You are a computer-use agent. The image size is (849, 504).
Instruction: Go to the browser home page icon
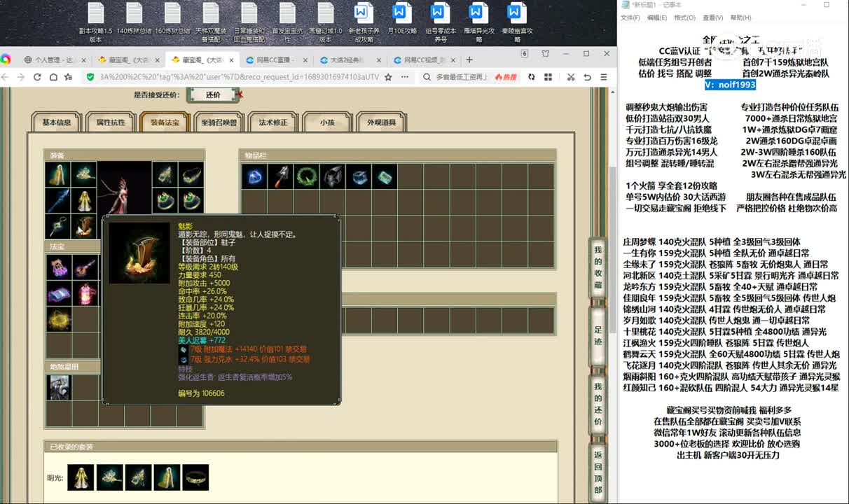(x=53, y=77)
